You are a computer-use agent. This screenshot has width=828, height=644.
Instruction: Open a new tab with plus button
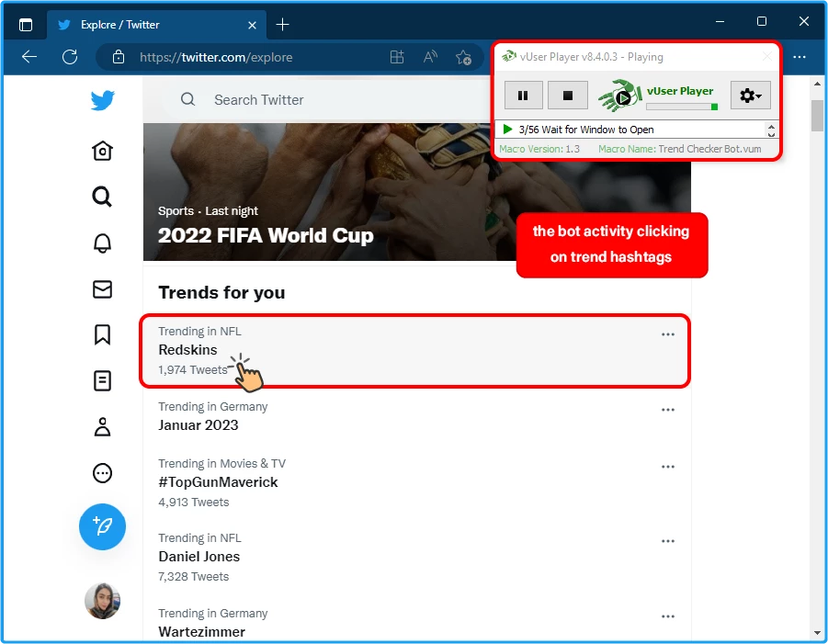pos(282,24)
